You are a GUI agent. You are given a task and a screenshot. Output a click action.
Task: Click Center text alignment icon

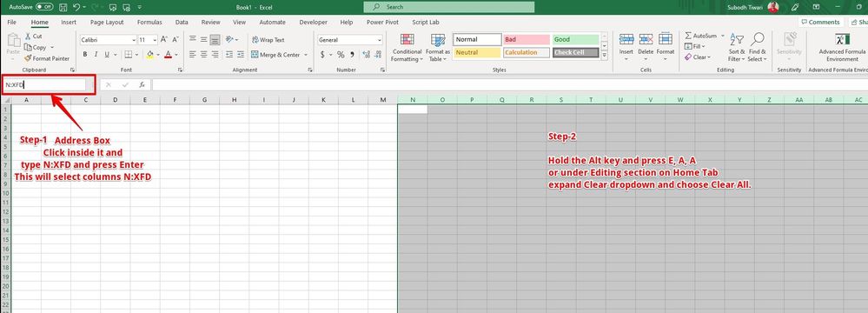[203, 54]
